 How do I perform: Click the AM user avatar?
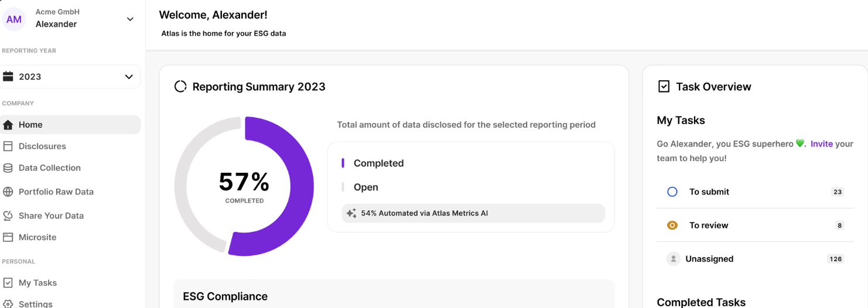pyautogui.click(x=14, y=19)
